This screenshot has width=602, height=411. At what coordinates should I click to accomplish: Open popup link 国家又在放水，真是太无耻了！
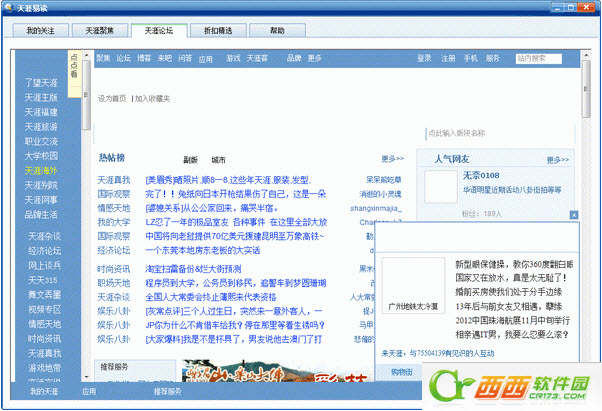511,278
